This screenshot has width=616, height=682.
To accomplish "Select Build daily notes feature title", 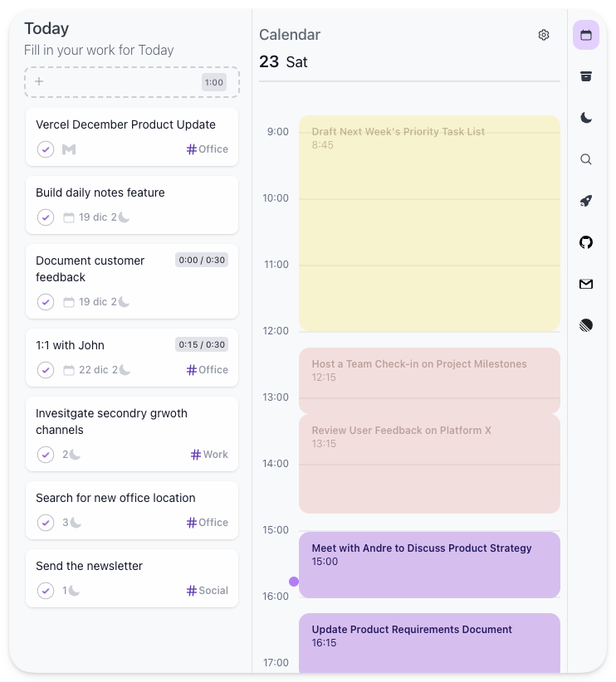I will [100, 192].
